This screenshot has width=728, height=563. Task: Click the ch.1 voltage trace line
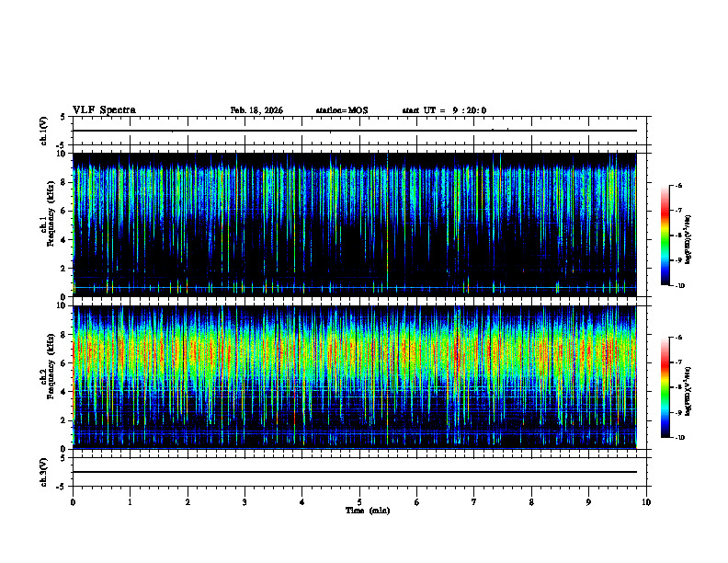(355, 131)
